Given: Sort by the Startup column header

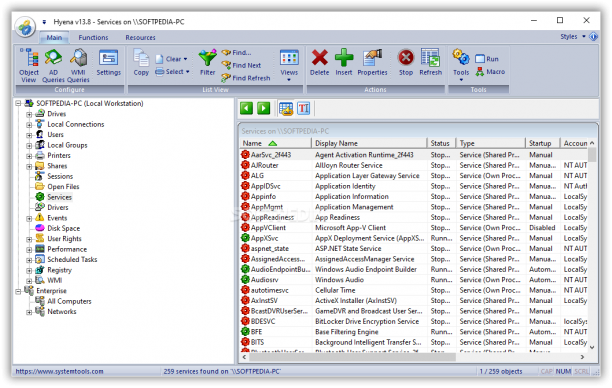Looking at the screenshot, I should click(543, 143).
